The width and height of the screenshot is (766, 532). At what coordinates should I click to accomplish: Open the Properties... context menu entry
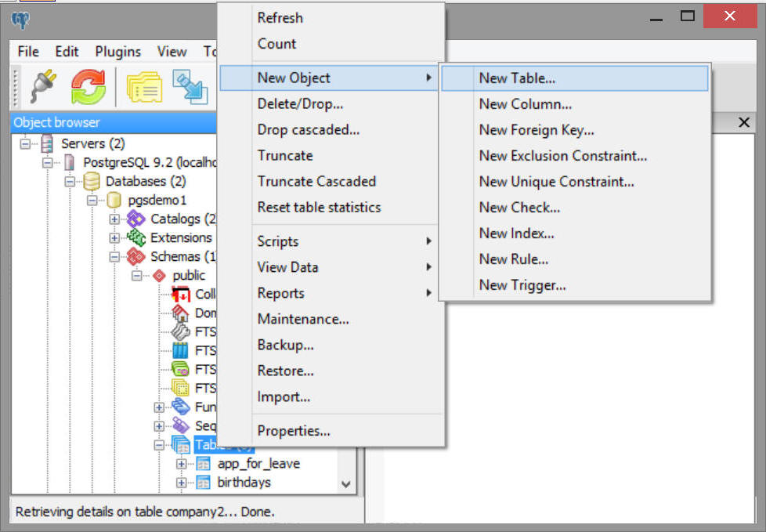(294, 431)
